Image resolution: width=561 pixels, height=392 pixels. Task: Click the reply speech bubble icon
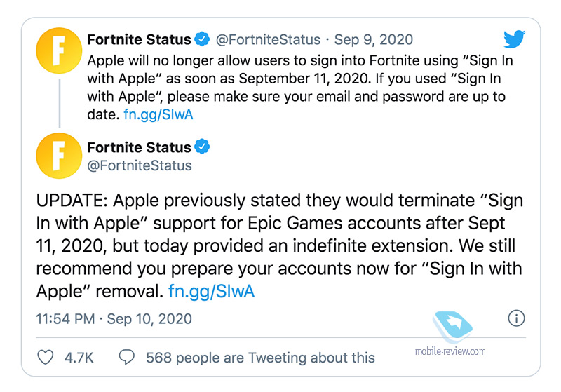(x=127, y=357)
